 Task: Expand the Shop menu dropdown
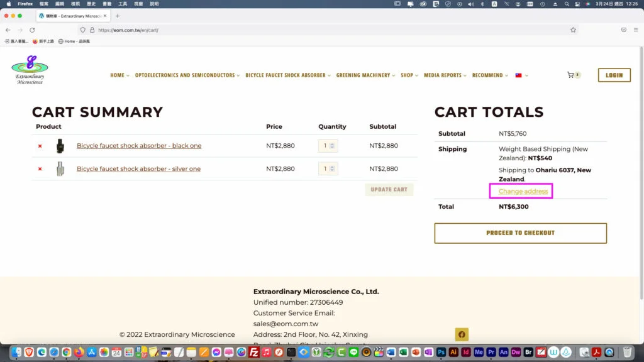pyautogui.click(x=409, y=75)
